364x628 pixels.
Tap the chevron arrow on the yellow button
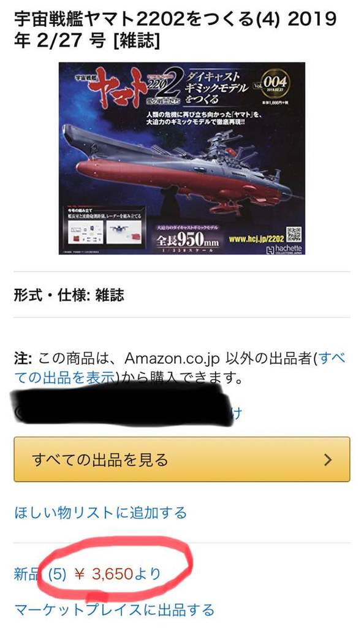(328, 459)
